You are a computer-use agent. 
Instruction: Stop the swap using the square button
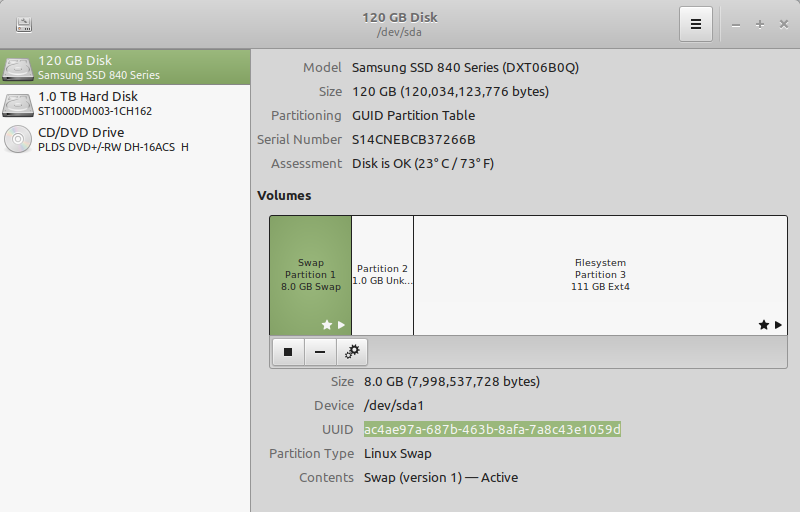coord(288,352)
